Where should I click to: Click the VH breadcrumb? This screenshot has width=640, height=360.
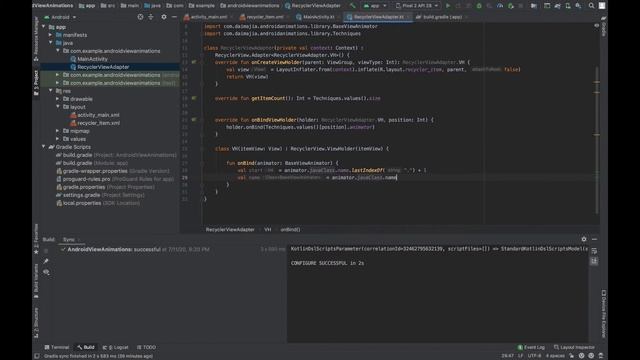(x=267, y=230)
